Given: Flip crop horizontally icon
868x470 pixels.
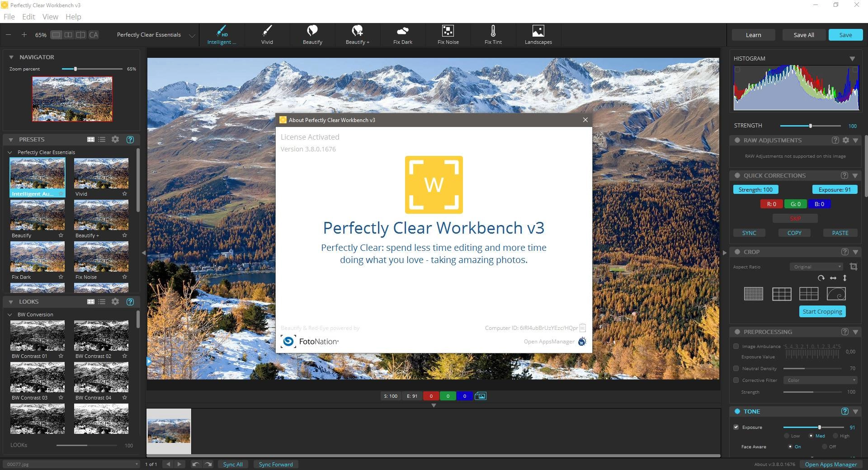Looking at the screenshot, I should 833,278.
